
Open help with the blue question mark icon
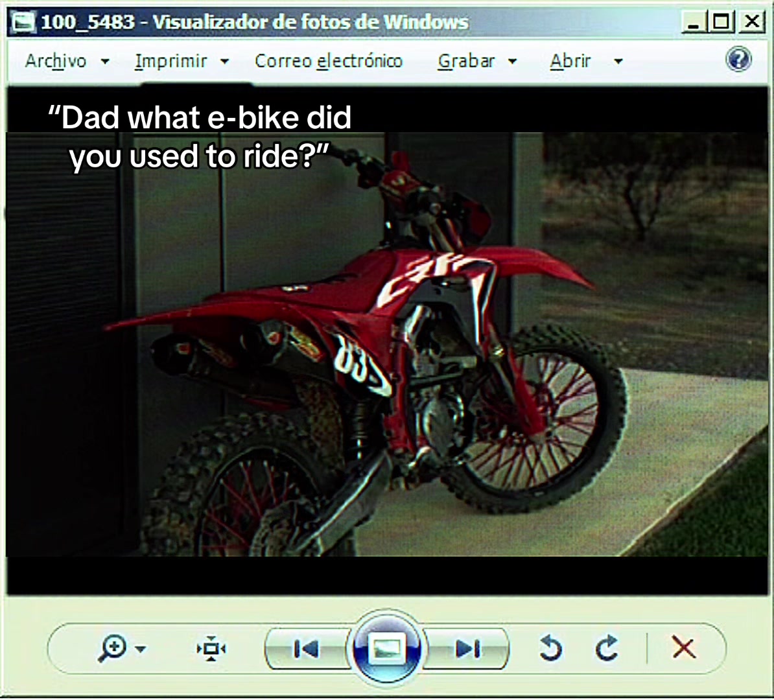(738, 59)
